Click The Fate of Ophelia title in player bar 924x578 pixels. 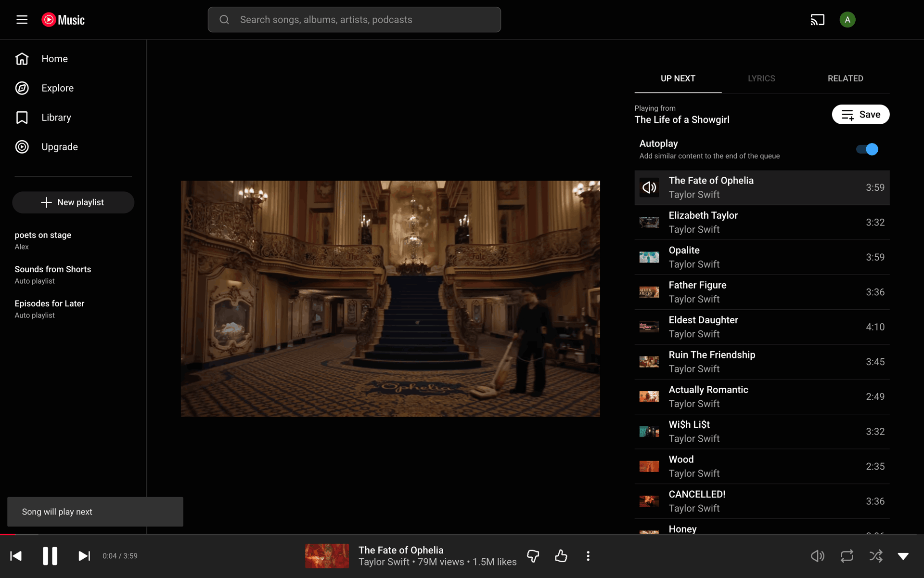point(401,550)
